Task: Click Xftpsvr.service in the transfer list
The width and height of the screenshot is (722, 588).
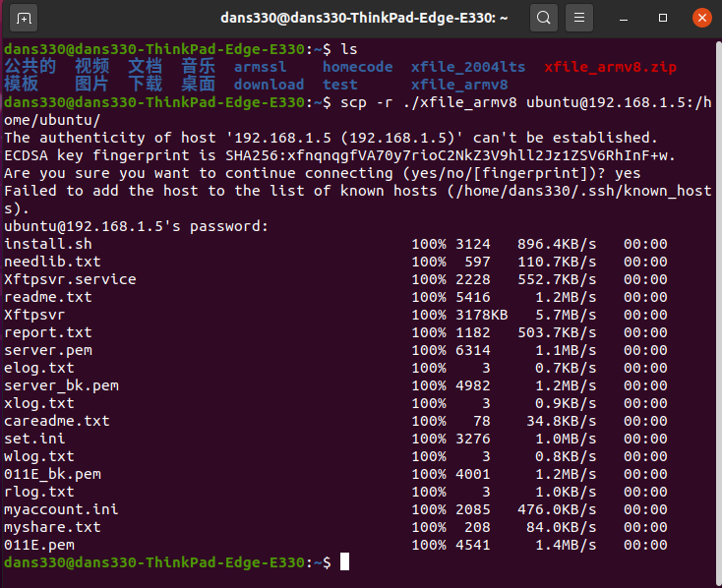Action: [70, 279]
